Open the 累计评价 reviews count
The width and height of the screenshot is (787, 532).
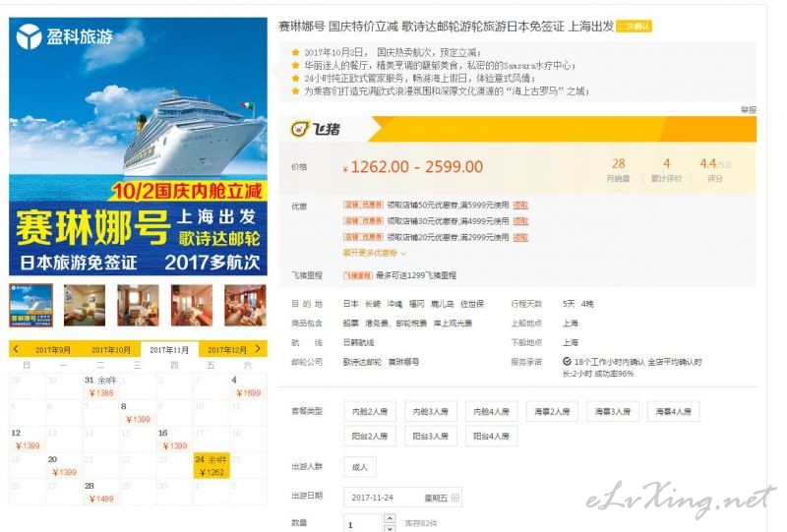pyautogui.click(x=667, y=170)
